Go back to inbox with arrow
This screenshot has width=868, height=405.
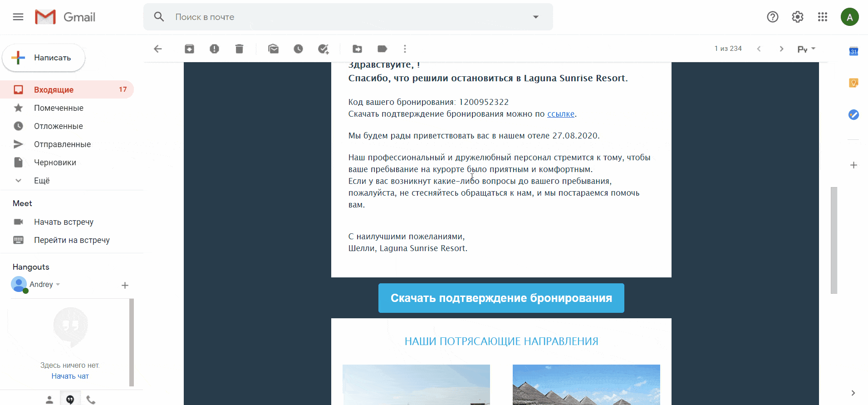(158, 49)
